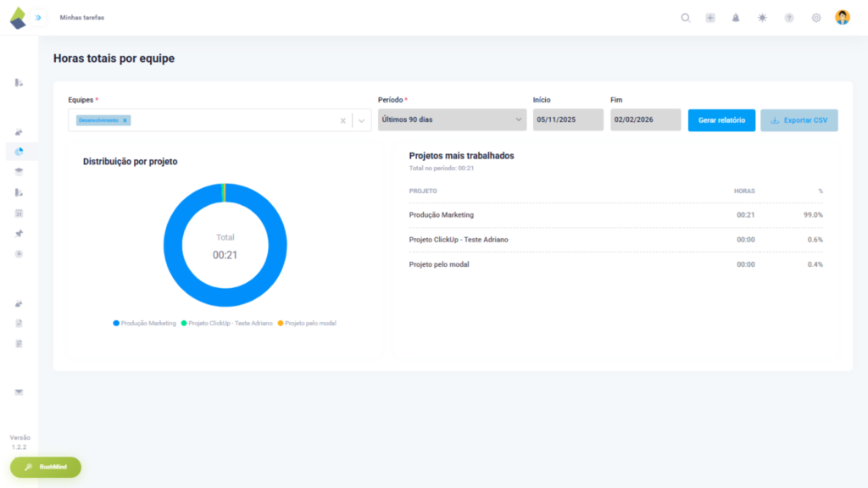Click the pin icon in left sidebar
The width and height of the screenshot is (868, 488).
(x=21, y=233)
